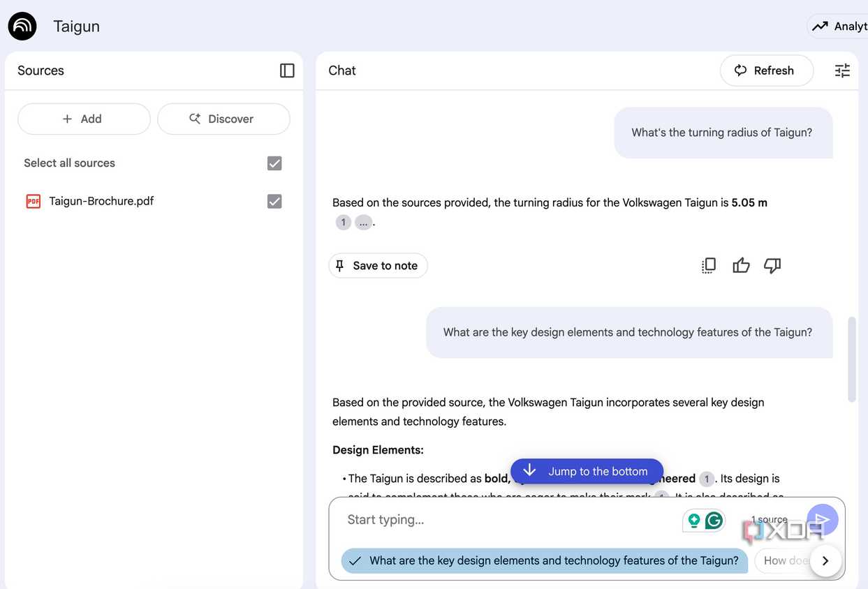This screenshot has height=589, width=868.
Task: Show more suggested questions arrow
Action: [x=825, y=560]
